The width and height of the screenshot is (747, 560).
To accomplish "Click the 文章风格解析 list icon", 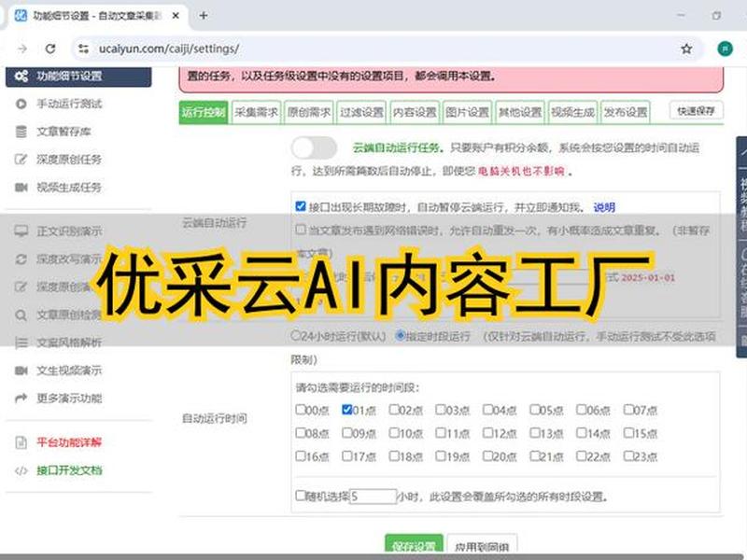I will [21, 343].
